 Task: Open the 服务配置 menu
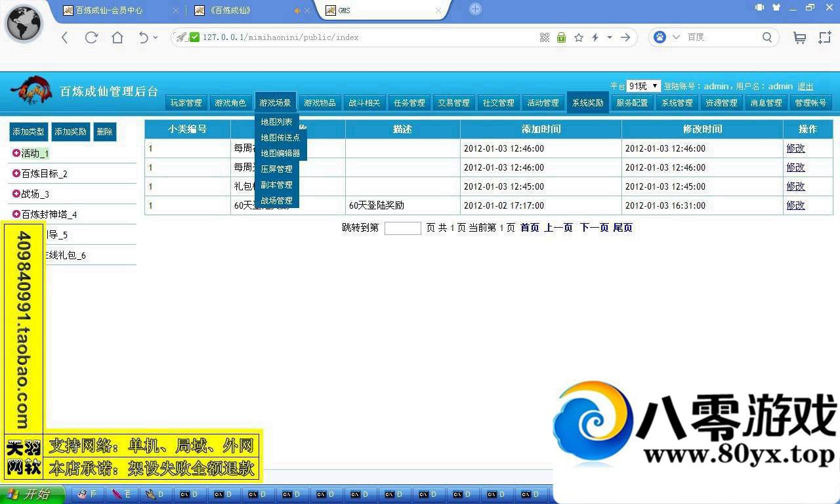pos(632,103)
